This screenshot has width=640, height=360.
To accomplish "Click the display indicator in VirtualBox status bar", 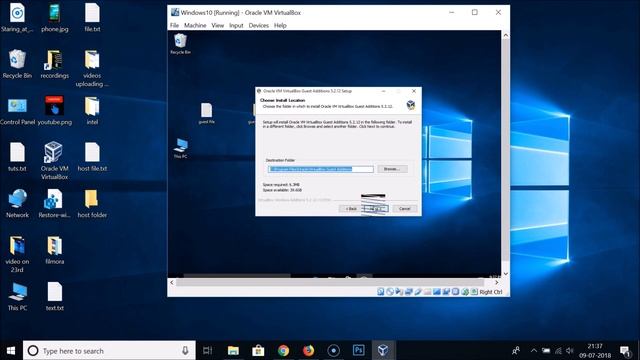I will (437, 292).
